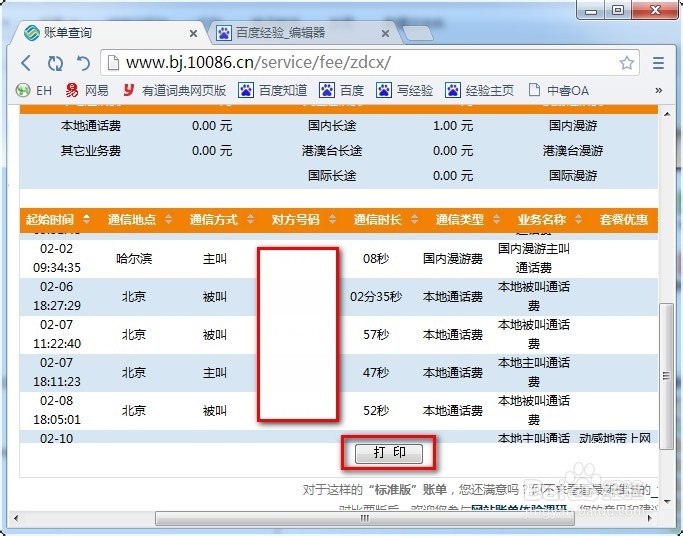This screenshot has width=683, height=536.
Task: Reload the page with refresh icon
Action: pyautogui.click(x=55, y=63)
